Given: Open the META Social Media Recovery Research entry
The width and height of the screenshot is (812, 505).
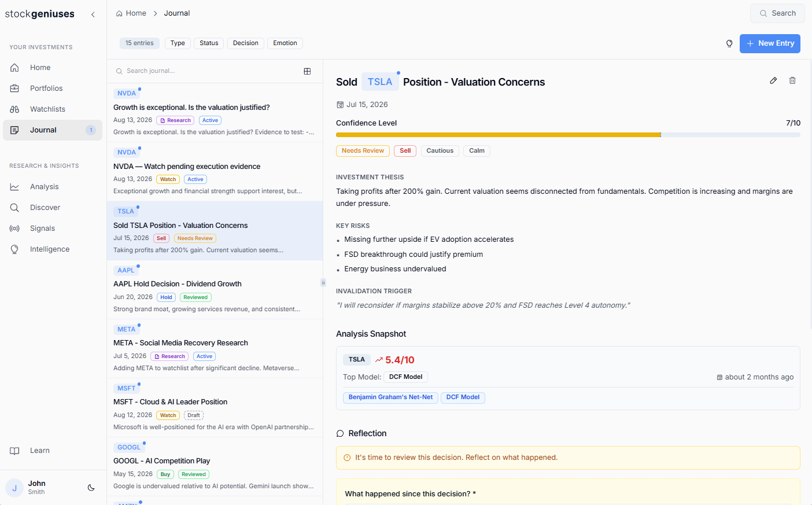Looking at the screenshot, I should pyautogui.click(x=215, y=349).
